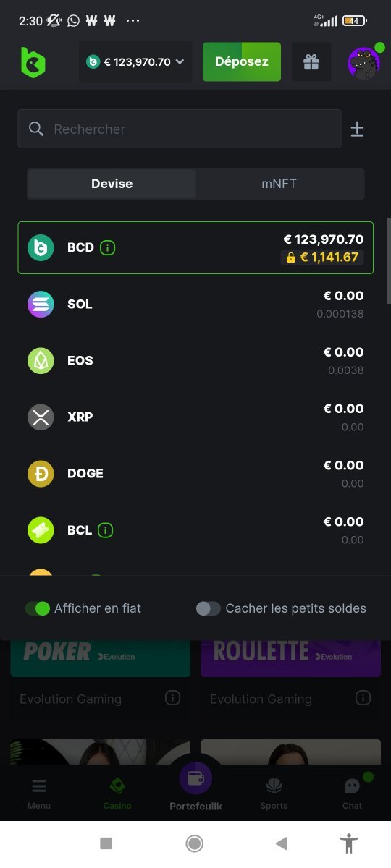Tap the green BC.Game logo icon
Viewport: 391px width, 868px height.
[33, 62]
